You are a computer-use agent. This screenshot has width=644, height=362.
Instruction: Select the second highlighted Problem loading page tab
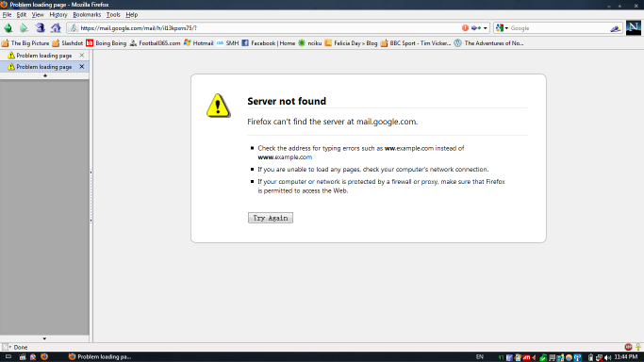coord(44,67)
